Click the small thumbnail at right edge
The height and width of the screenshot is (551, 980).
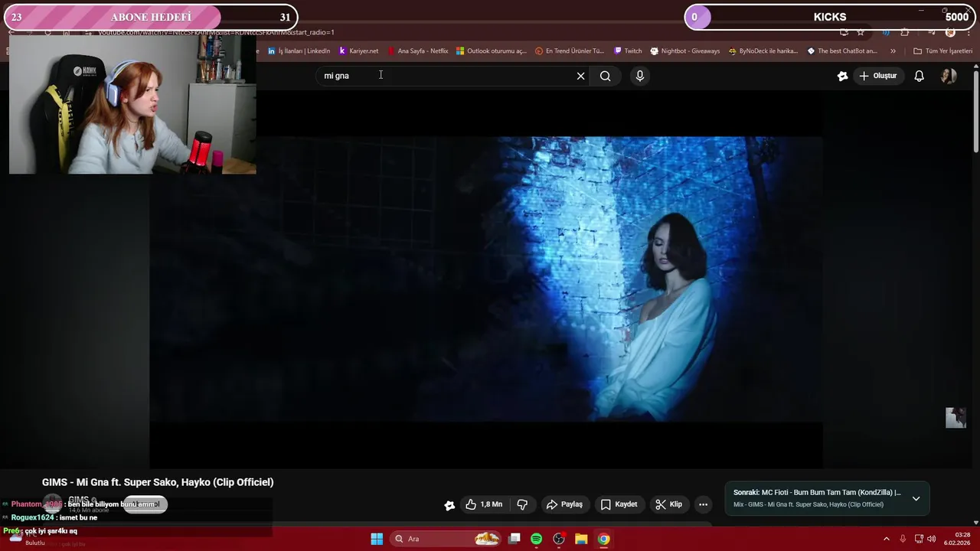pos(955,418)
